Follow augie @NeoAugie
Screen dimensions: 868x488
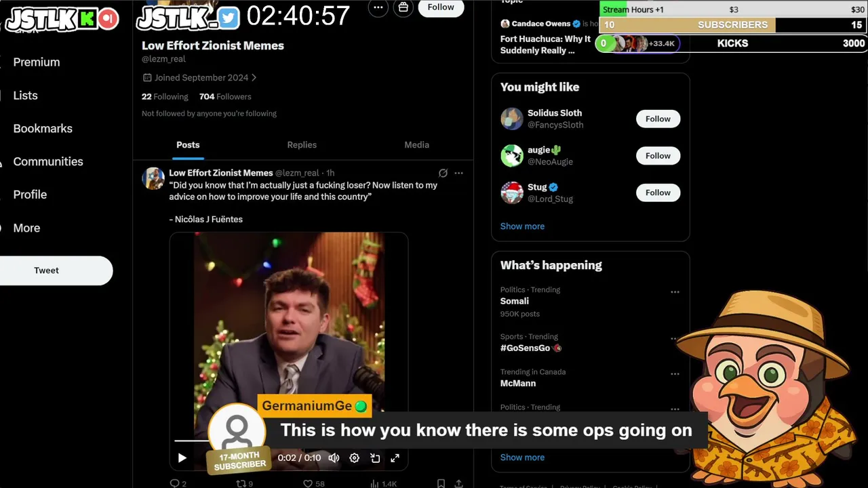[658, 155]
